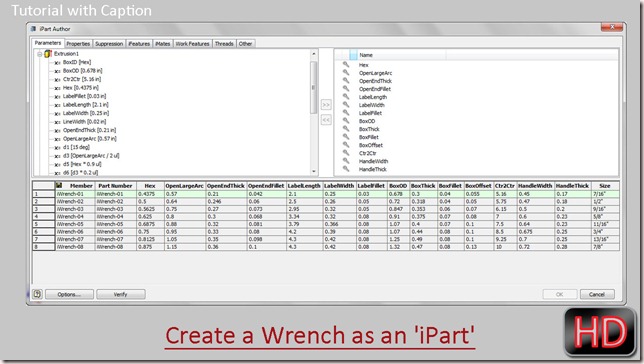This screenshot has width=644, height=364.
Task: Click Size cell 7/16"
Action: coord(605,194)
